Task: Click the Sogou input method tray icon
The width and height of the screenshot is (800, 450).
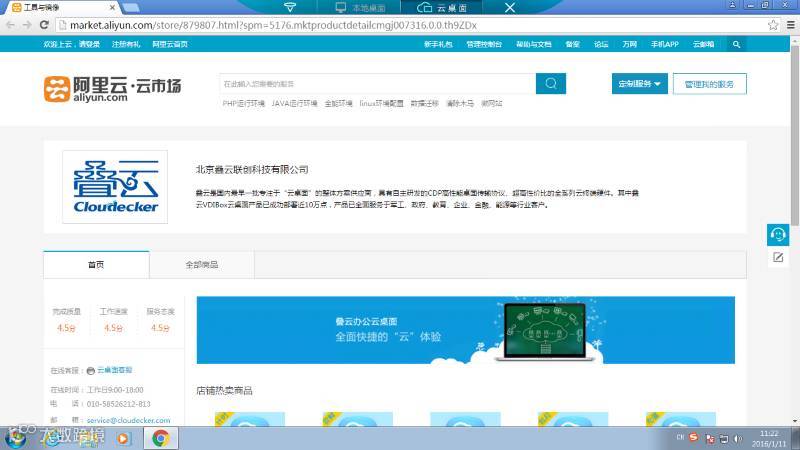Action: (693, 437)
